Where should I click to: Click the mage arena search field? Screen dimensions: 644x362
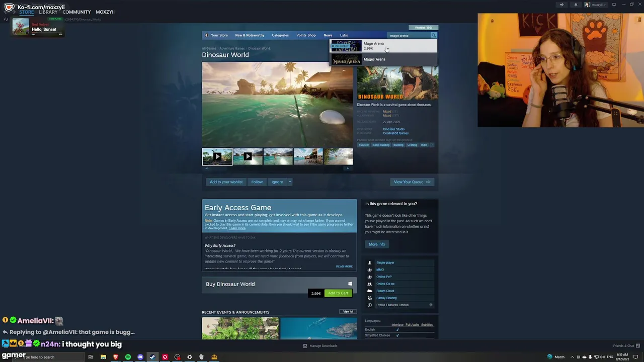coord(409,35)
